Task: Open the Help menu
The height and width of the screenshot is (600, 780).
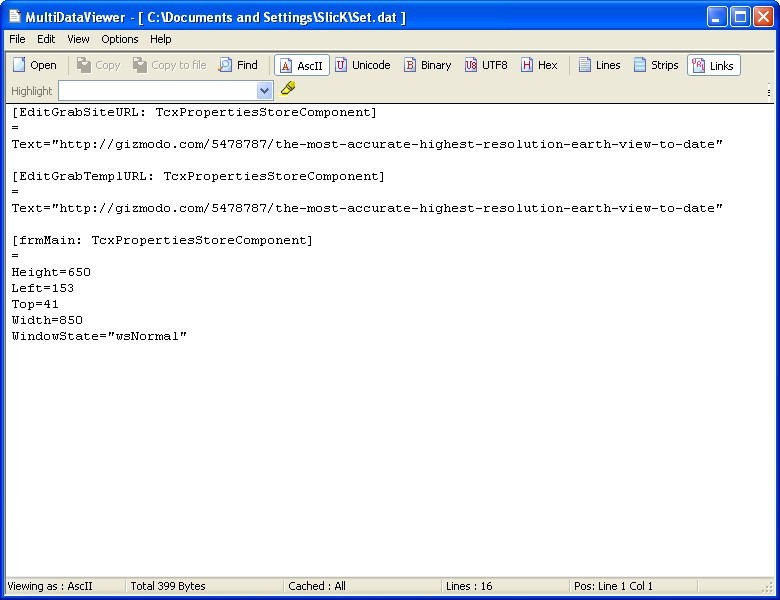Action: (x=161, y=39)
